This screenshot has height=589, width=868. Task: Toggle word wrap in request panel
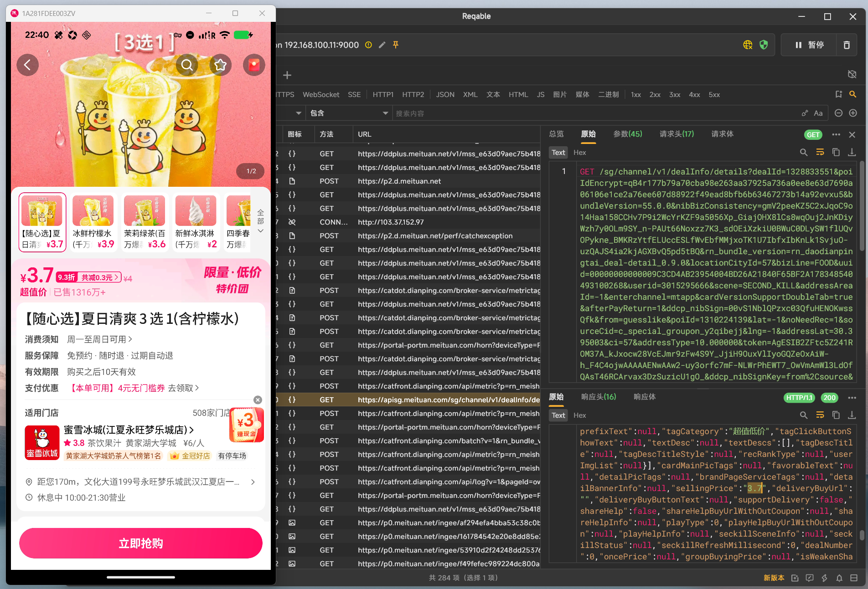[820, 153]
